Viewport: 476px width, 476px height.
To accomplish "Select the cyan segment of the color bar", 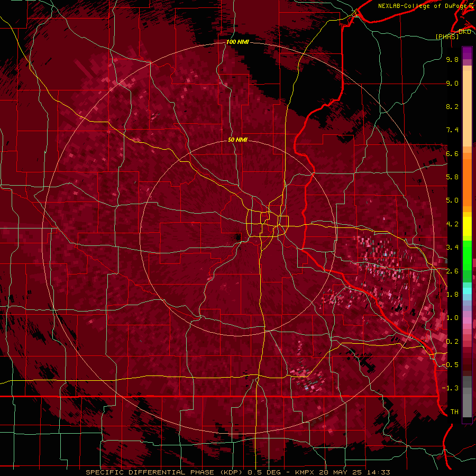I will pyautogui.click(x=467, y=291).
